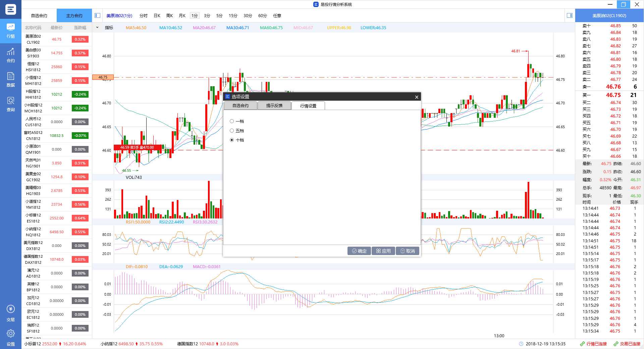Select the 美精铜03 HG1903 contract row
644x349 pixels.
pyautogui.click(x=57, y=191)
